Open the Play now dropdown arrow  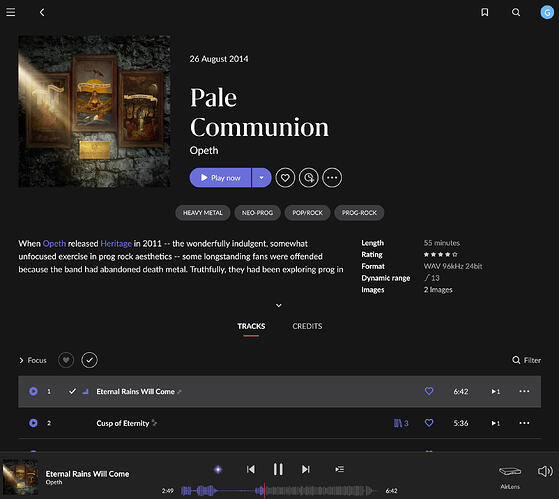[x=262, y=178]
